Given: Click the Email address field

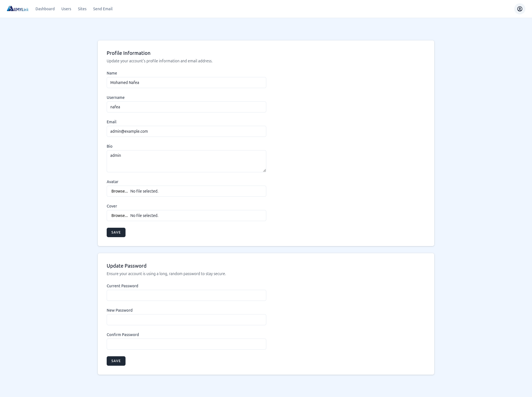Looking at the screenshot, I should click(186, 131).
